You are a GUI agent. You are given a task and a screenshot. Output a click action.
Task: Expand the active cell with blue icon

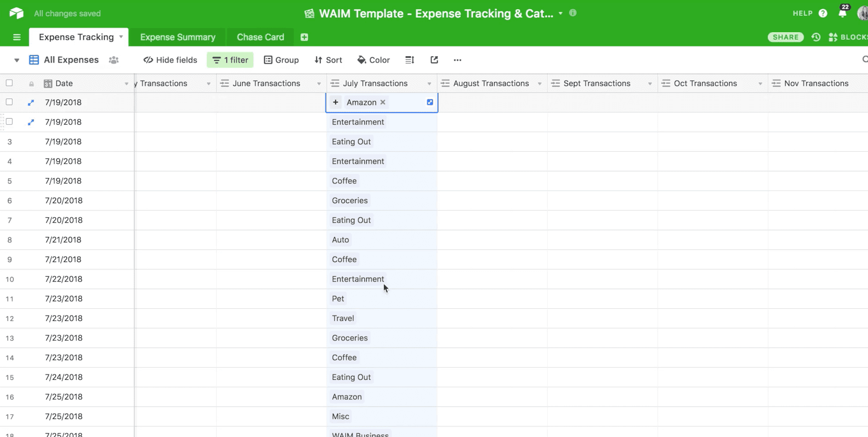tap(430, 102)
